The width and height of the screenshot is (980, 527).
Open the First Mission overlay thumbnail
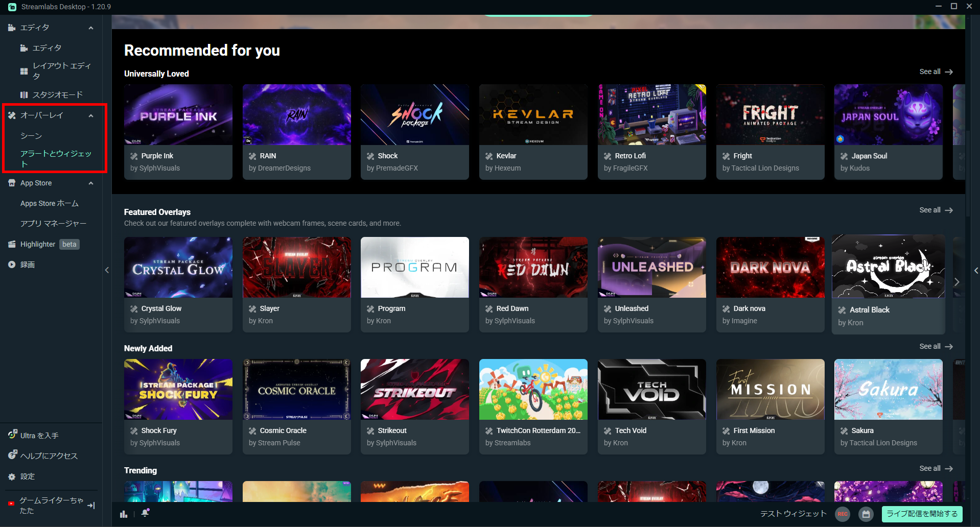coord(771,390)
